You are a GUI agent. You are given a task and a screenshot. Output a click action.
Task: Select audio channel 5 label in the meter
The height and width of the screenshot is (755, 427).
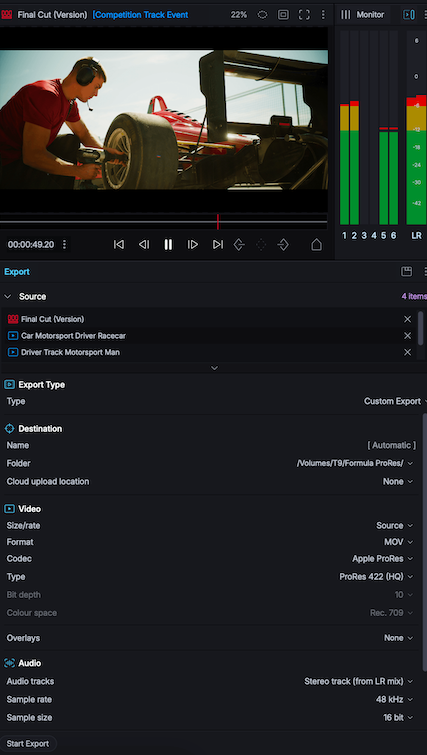coord(384,235)
